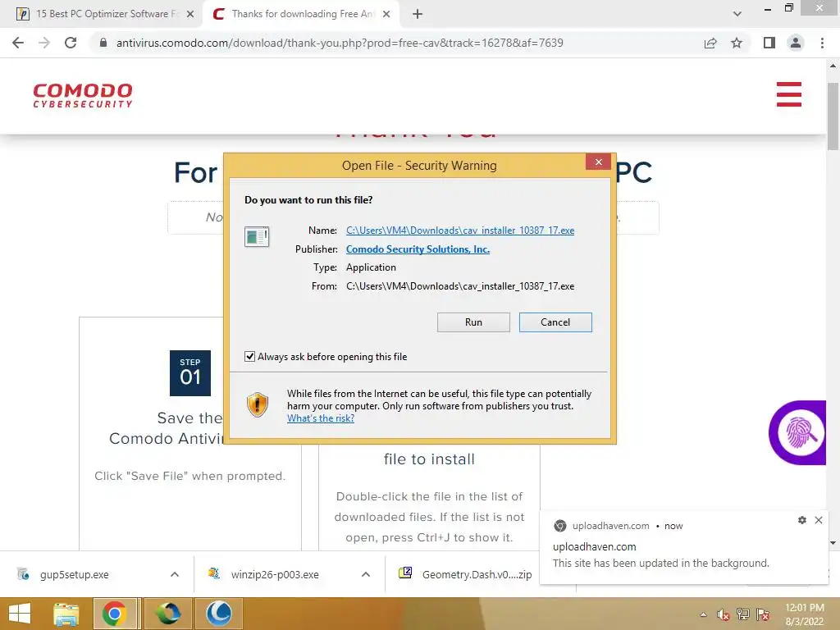This screenshot has height=630, width=840.
Task: Click the purple fingerprint scan widget
Action: (x=797, y=432)
